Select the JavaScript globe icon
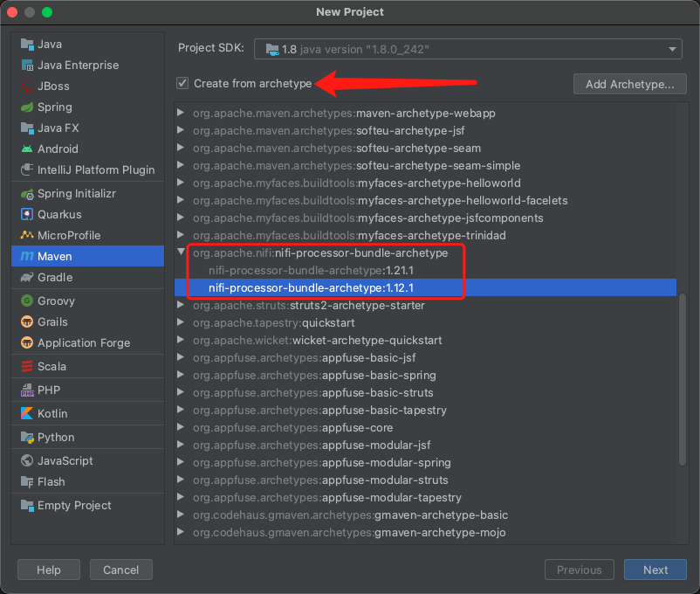This screenshot has height=594, width=700. 27,461
